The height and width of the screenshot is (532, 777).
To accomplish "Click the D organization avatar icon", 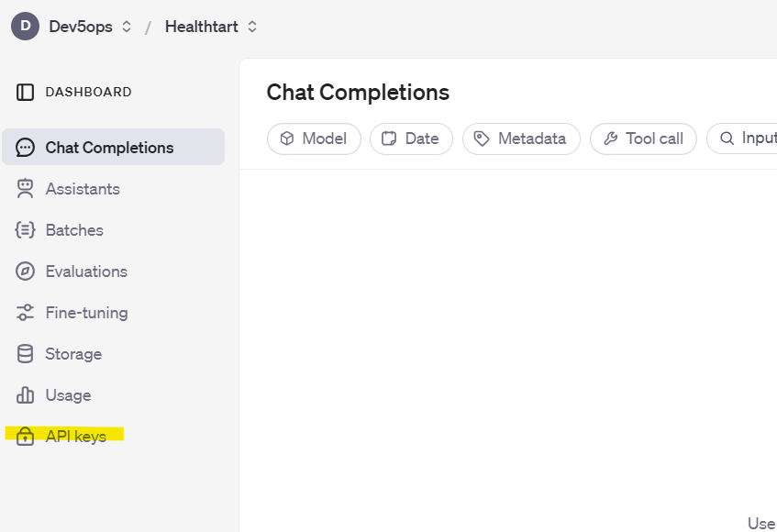I will tap(25, 27).
